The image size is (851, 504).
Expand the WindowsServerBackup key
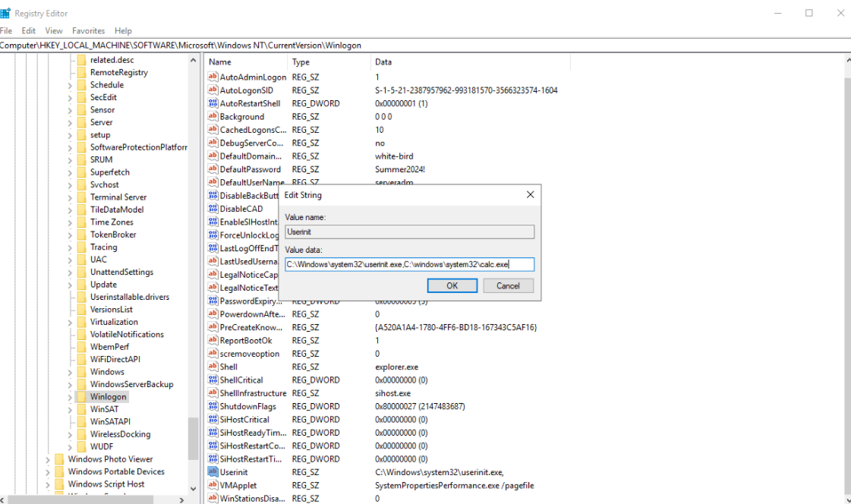point(70,385)
